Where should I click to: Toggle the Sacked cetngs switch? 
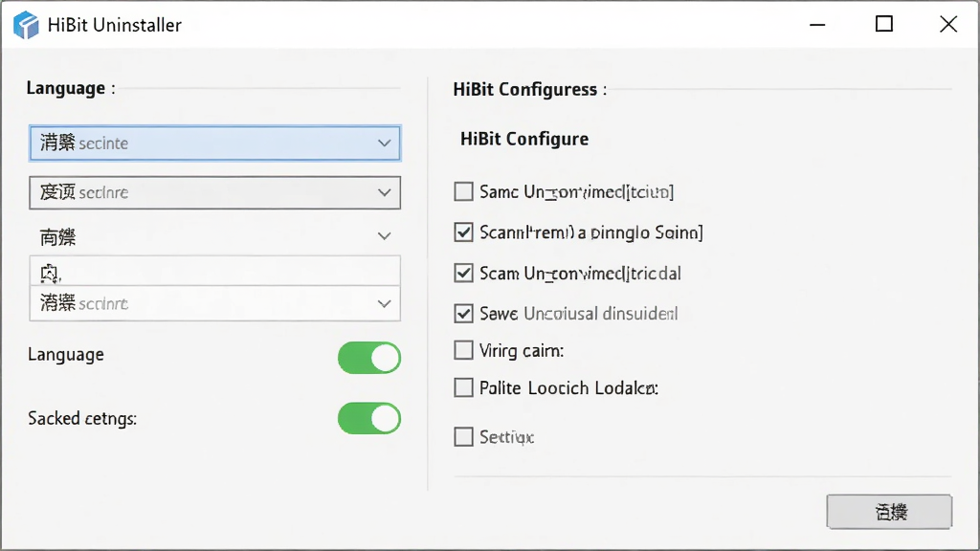click(369, 419)
